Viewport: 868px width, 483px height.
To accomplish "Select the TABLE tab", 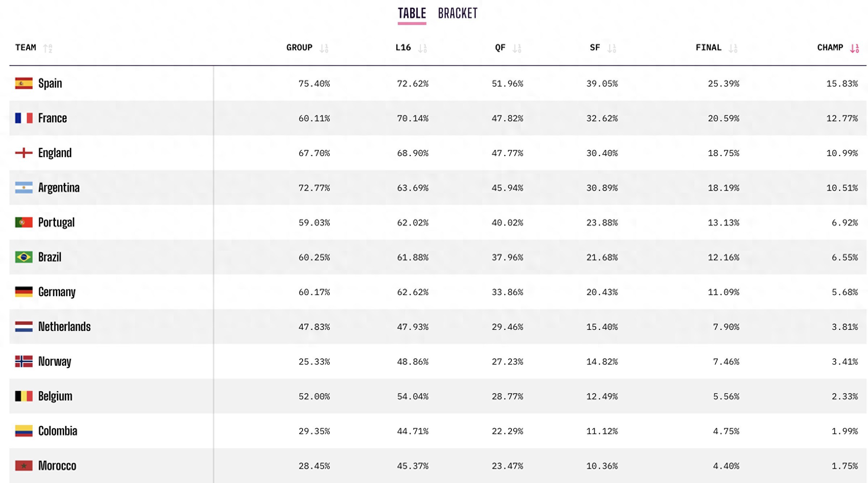I will [412, 13].
